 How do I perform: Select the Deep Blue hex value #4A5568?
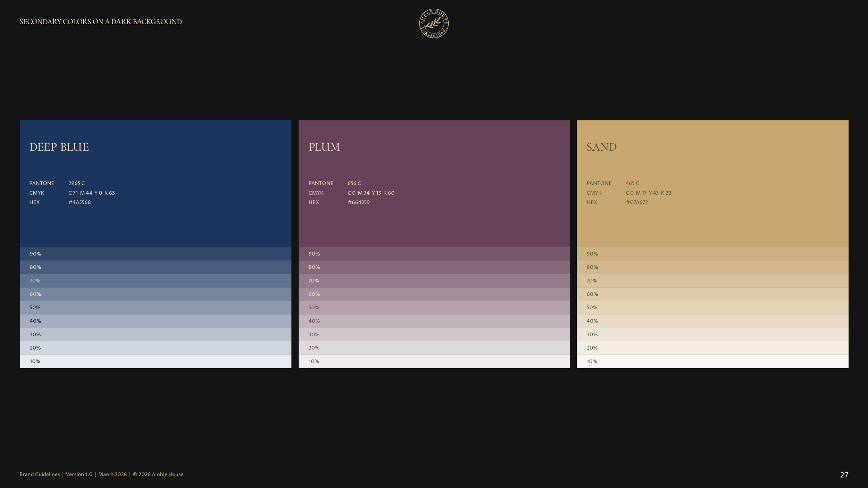(80, 202)
